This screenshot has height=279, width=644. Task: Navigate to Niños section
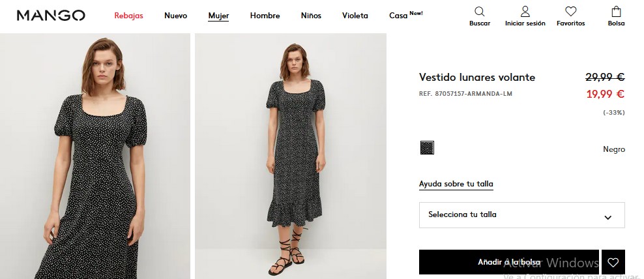pyautogui.click(x=311, y=16)
